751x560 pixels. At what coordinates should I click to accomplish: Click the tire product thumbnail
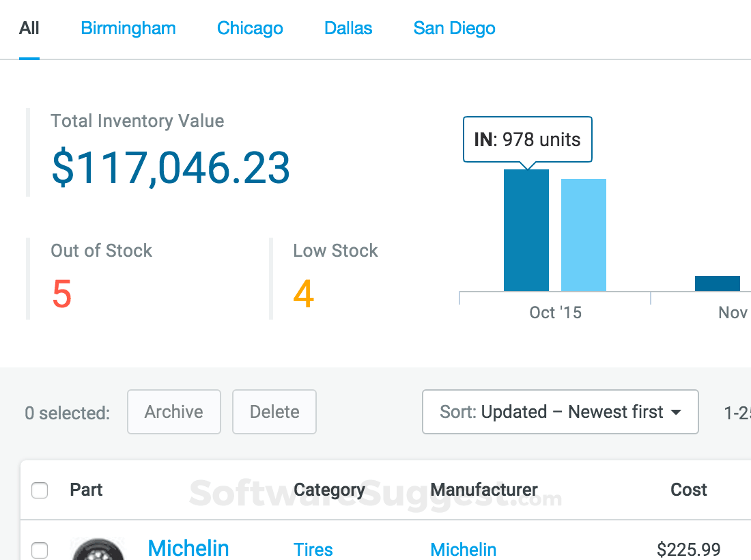tap(98, 550)
